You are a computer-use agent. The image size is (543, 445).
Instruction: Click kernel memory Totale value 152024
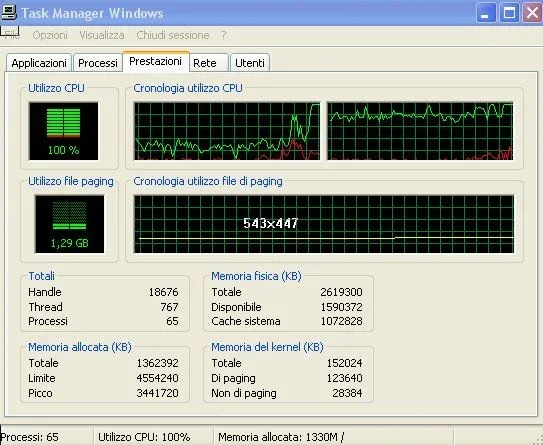click(345, 363)
